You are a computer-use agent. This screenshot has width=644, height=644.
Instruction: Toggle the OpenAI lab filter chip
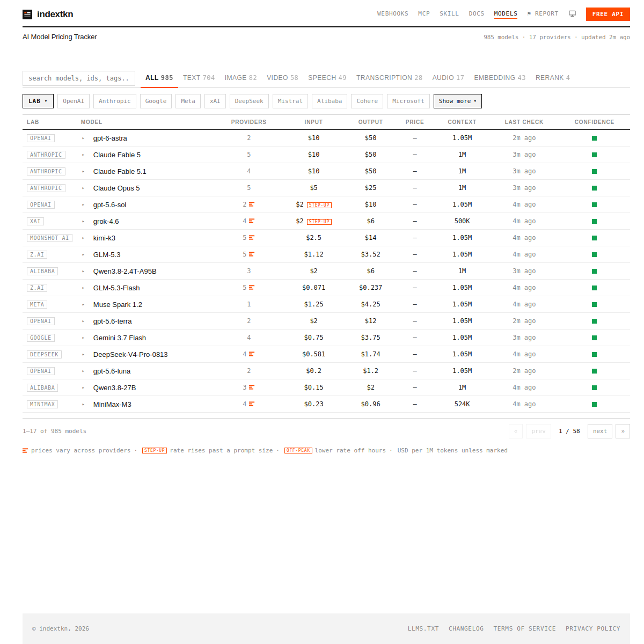(74, 101)
